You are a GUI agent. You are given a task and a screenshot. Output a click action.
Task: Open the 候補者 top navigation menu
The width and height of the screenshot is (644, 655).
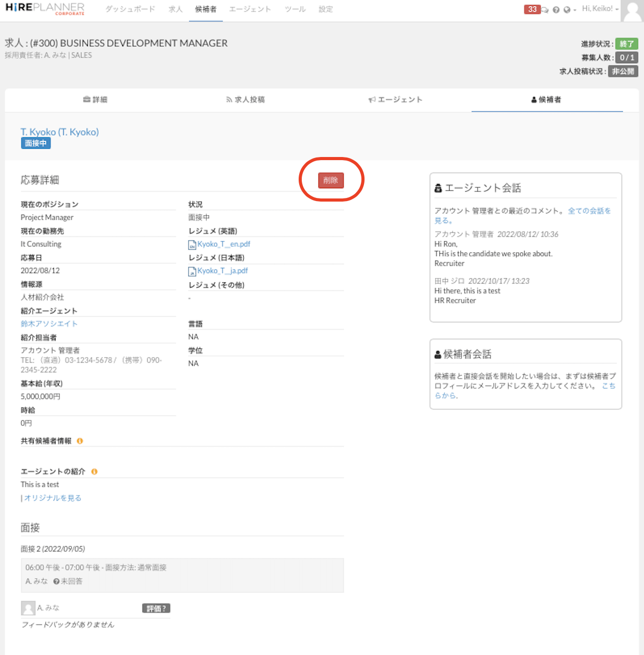(x=206, y=9)
